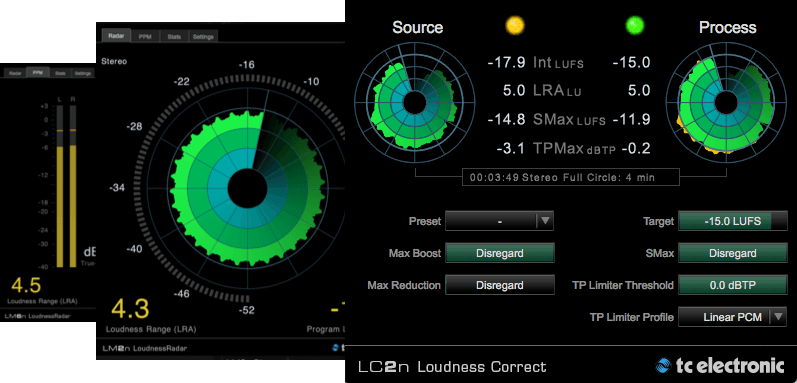Switch to Radar tab in LM6n window
797x383 pixels.
16,73
